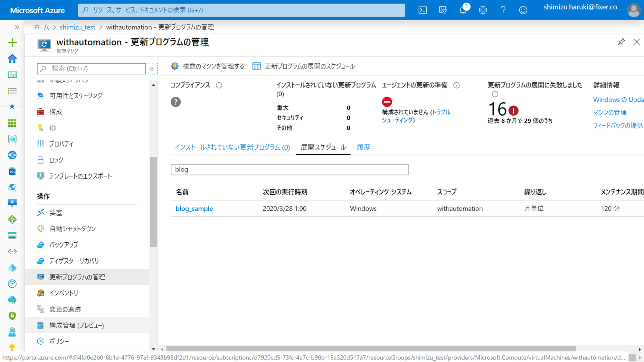644x362 pixels.
Task: Open インストールされていない更新プログラム tab
Action: click(x=232, y=147)
